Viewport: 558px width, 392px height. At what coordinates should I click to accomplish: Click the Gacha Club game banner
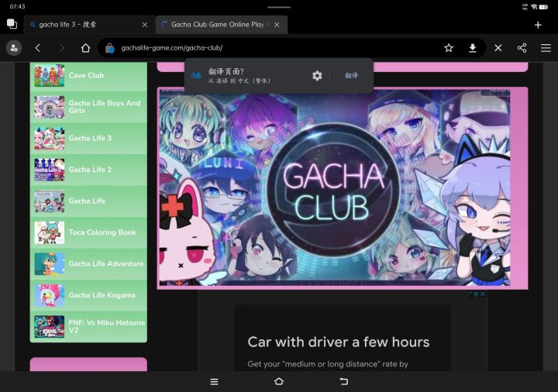pyautogui.click(x=334, y=187)
